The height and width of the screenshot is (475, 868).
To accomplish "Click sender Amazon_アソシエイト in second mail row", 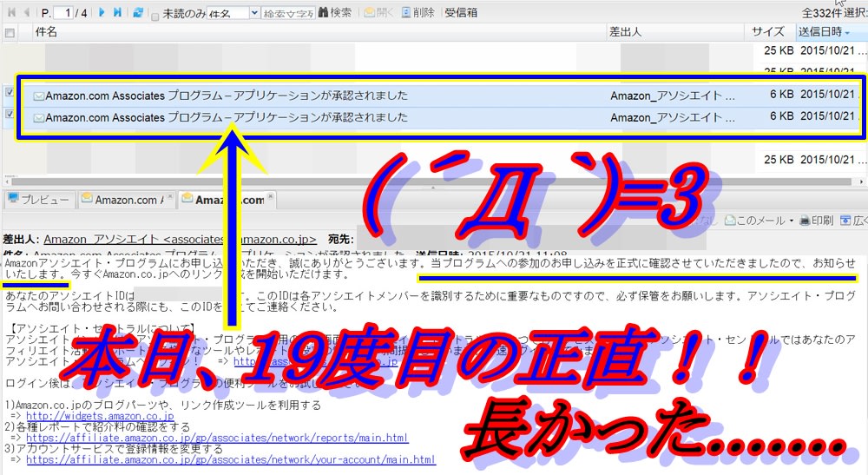I will (673, 117).
